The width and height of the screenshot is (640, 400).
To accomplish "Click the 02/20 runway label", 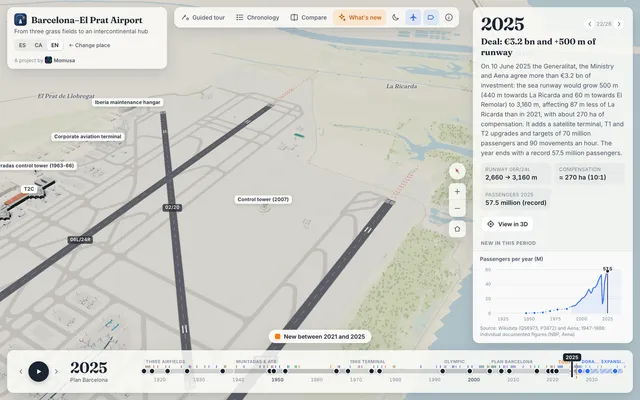I will [x=172, y=207].
